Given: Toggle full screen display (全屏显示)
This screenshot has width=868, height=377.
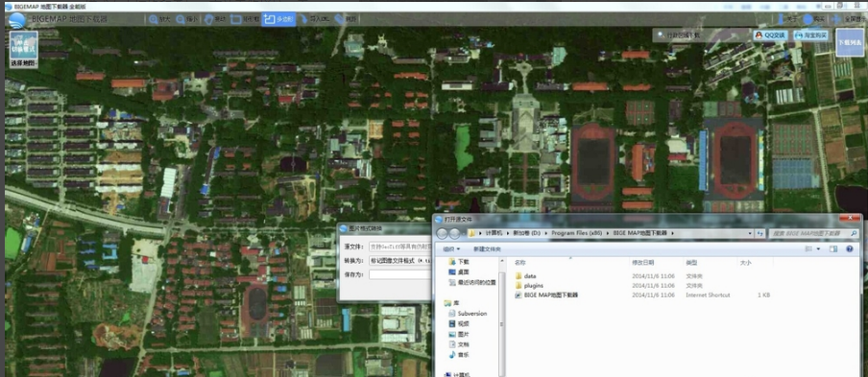Looking at the screenshot, I should coord(848,19).
